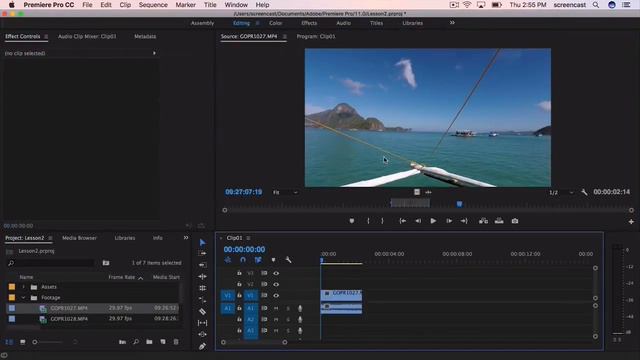Select the Rate Stretch tool

coord(202,288)
